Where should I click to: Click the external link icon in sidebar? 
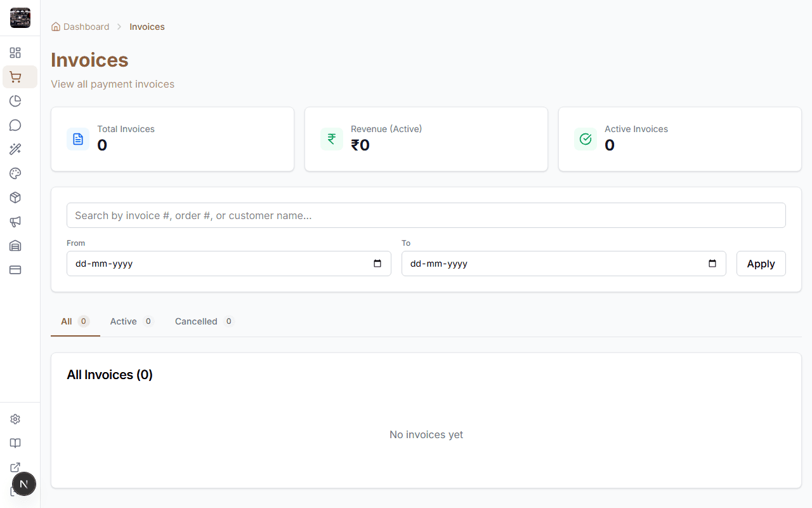click(15, 467)
